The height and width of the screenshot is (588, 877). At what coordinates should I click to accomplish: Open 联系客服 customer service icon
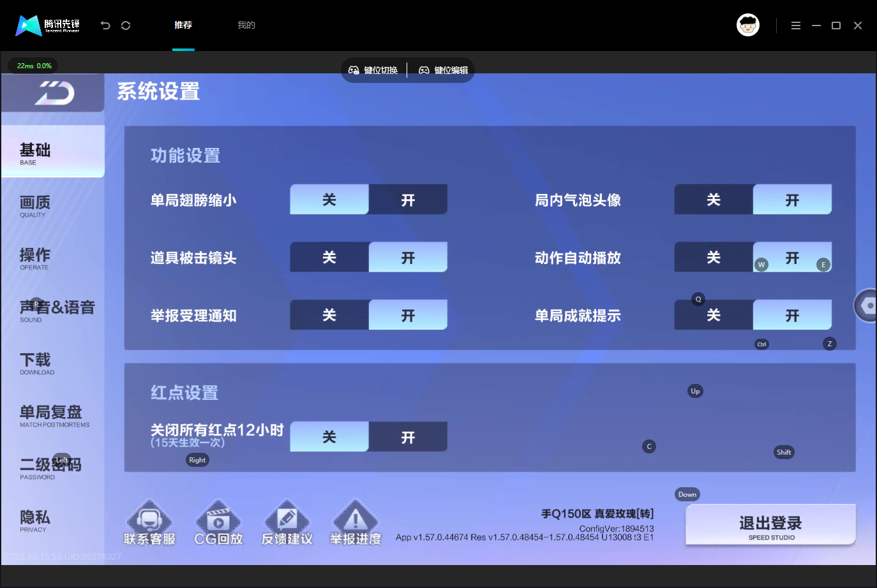point(149,522)
